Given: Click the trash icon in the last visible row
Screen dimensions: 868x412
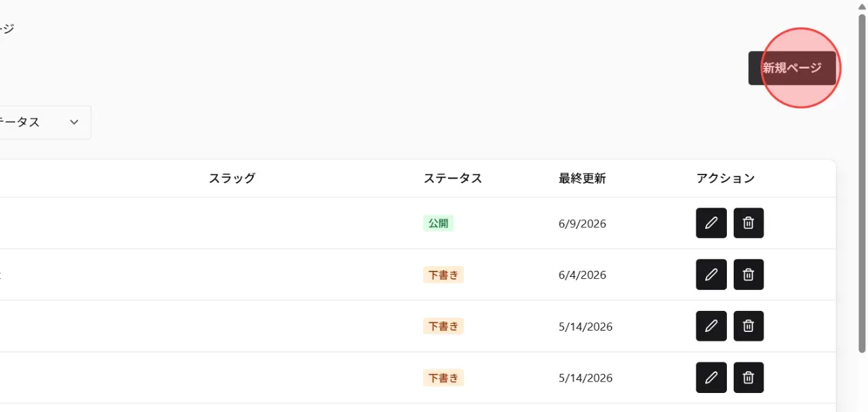Looking at the screenshot, I should 749,377.
